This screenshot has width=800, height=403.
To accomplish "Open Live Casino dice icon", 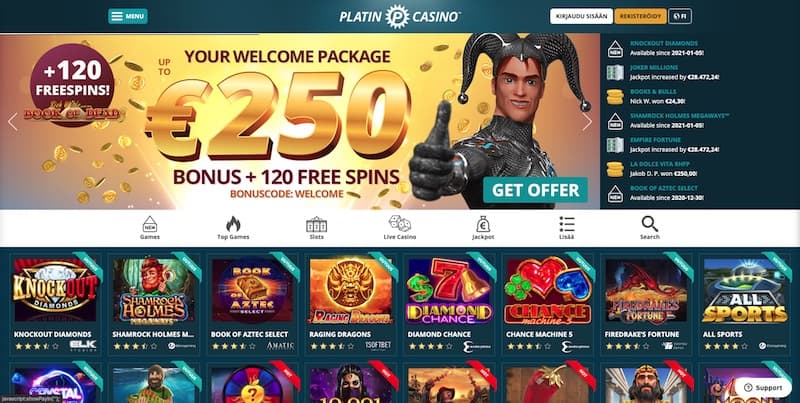I will [399, 223].
